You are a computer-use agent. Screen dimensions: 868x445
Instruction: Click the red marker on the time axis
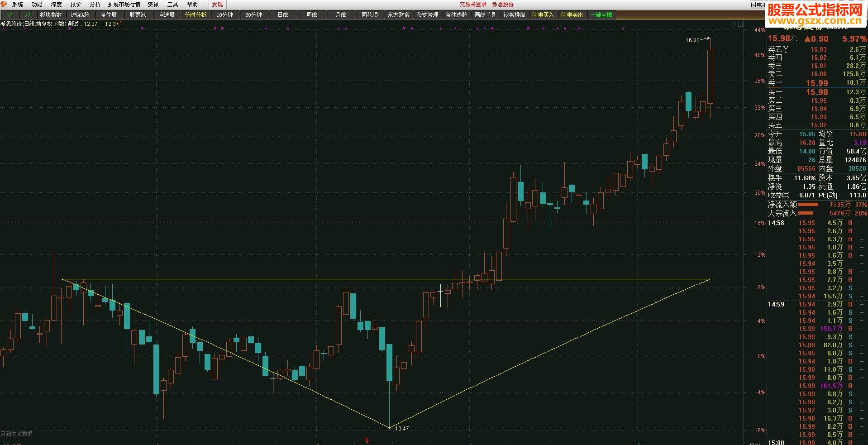[367, 440]
